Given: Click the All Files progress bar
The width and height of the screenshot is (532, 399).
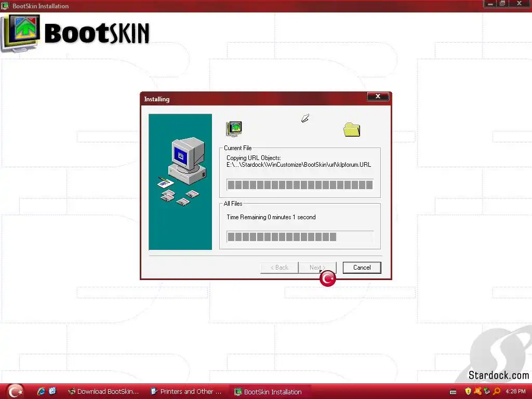Looking at the screenshot, I should [x=300, y=237].
